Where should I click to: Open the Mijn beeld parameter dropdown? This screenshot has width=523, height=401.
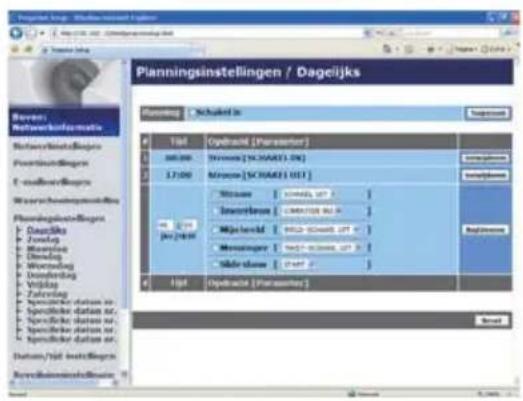pos(321,230)
